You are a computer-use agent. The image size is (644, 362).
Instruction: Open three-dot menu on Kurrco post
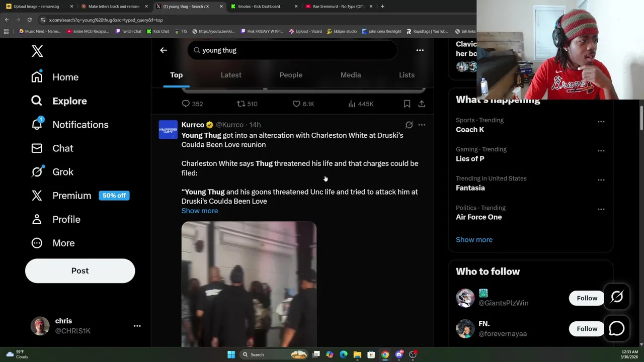422,125
